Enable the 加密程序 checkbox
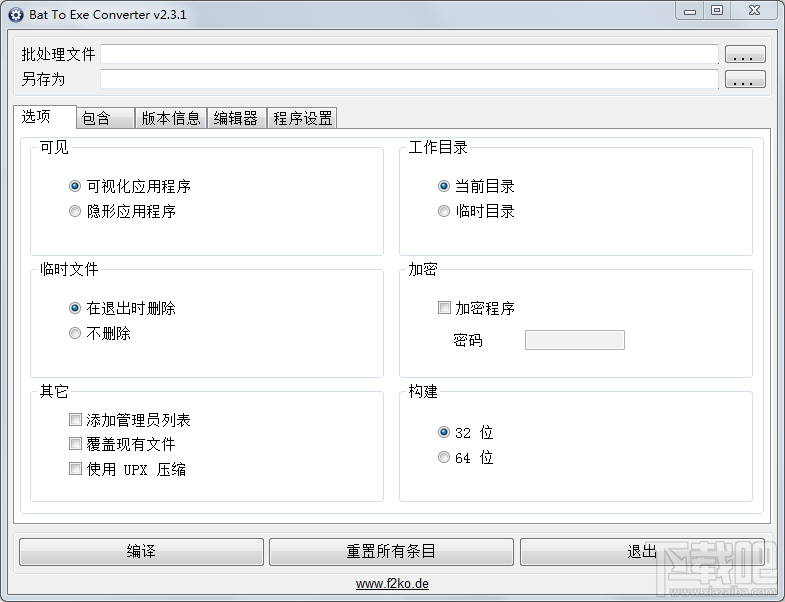Viewport: 785px width, 602px height. tap(476, 308)
